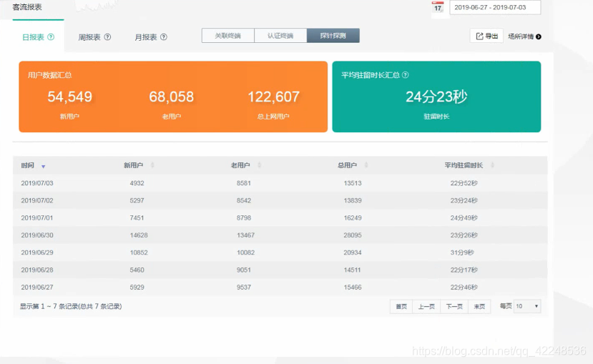Viewport: 593px width, 364px height.
Task: Click the 24分23秒 dwell time value
Action: (436, 97)
